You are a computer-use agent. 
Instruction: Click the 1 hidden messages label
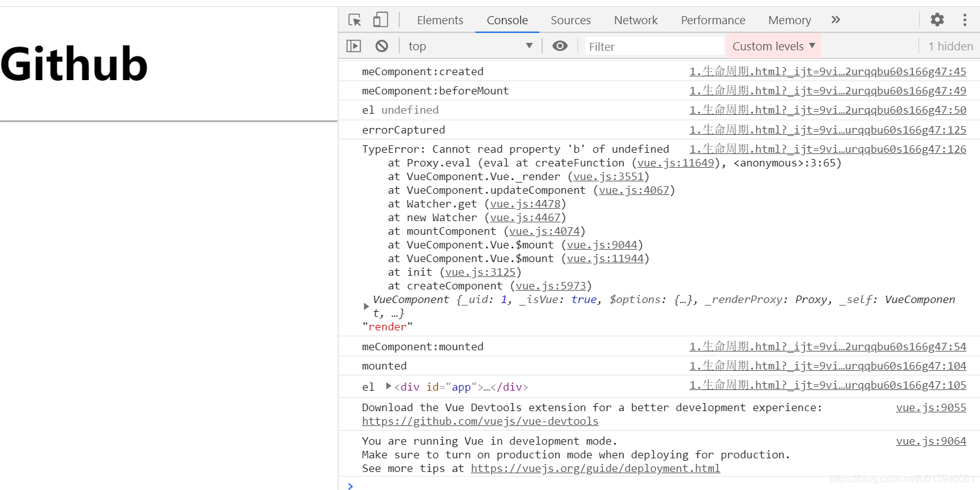pyautogui.click(x=950, y=47)
